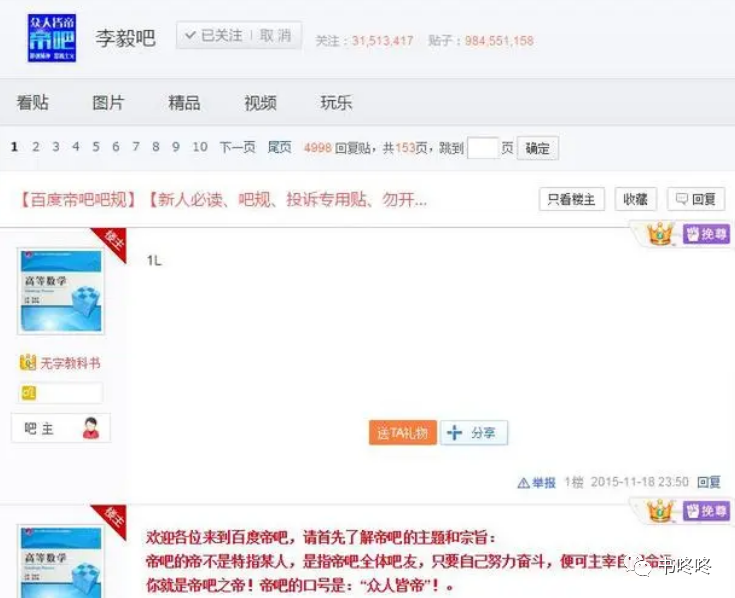Go to page 5

click(x=96, y=147)
